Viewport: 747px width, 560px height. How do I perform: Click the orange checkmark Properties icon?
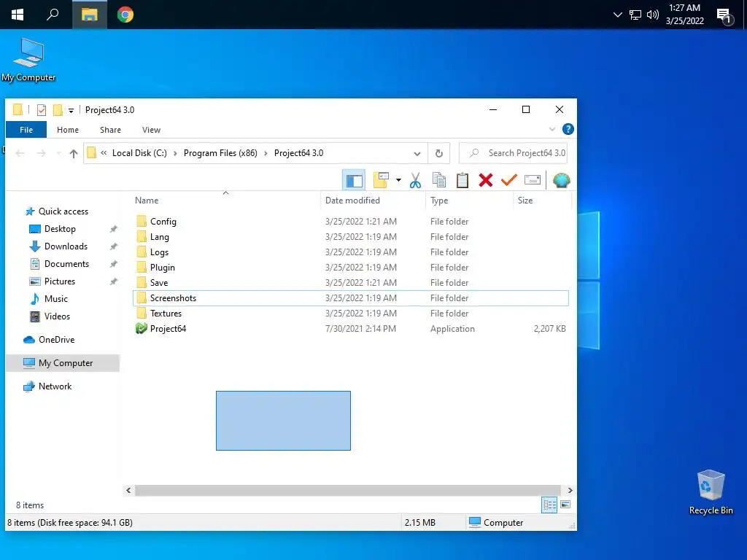tap(508, 181)
